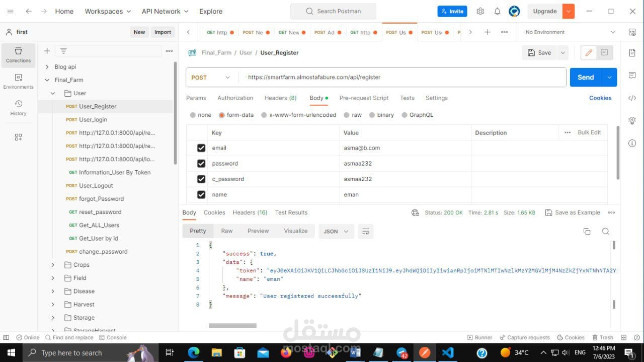644x362 pixels.
Task: Click the Import button
Action: click(163, 32)
